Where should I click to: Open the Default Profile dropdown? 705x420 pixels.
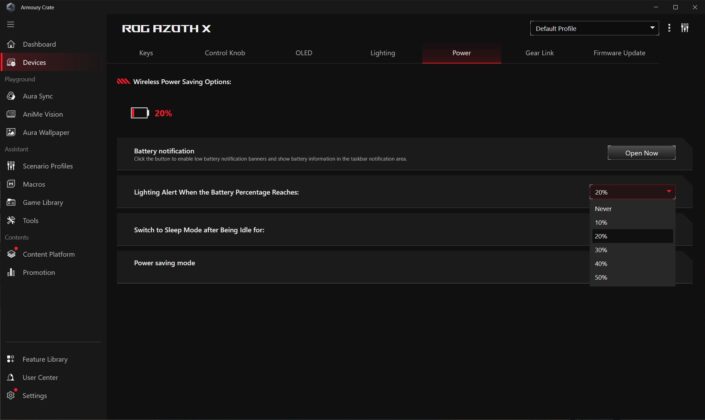click(594, 28)
